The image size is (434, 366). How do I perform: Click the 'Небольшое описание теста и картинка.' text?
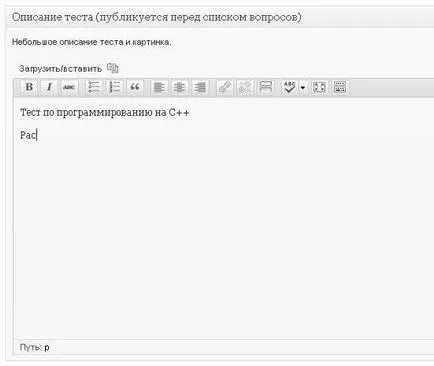(91, 42)
